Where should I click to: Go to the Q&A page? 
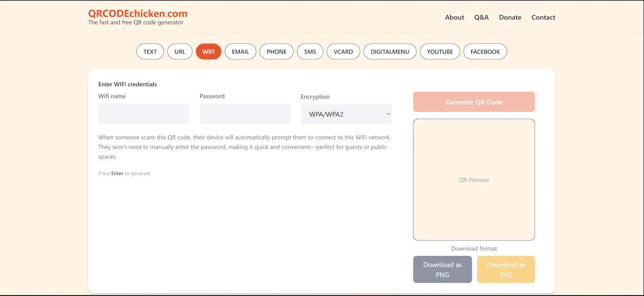pos(481,17)
